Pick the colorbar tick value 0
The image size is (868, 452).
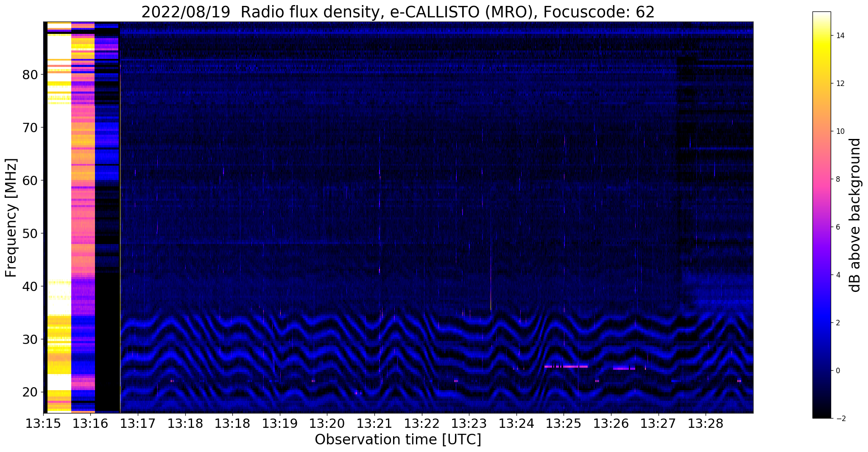tap(837, 371)
